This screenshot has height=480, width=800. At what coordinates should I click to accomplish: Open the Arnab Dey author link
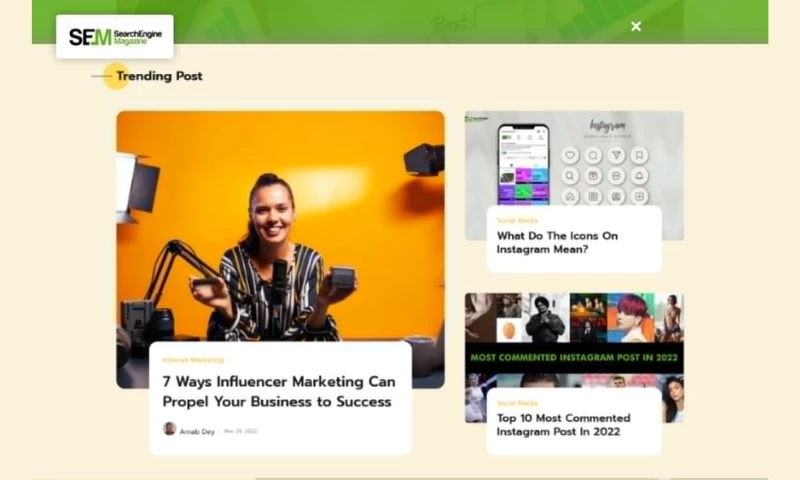pos(196,431)
